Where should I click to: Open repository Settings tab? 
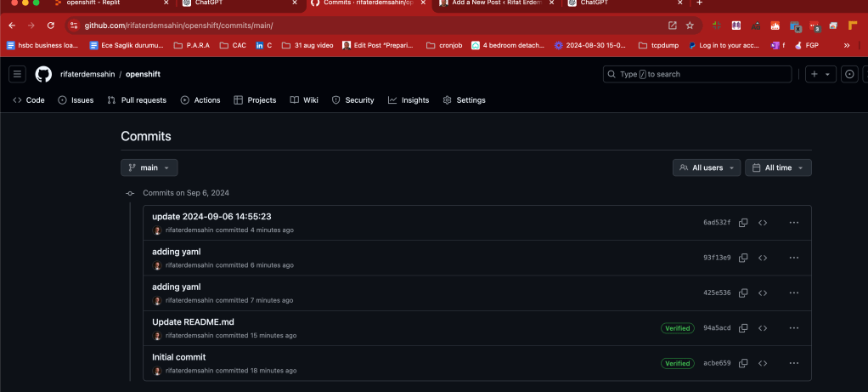(x=464, y=100)
